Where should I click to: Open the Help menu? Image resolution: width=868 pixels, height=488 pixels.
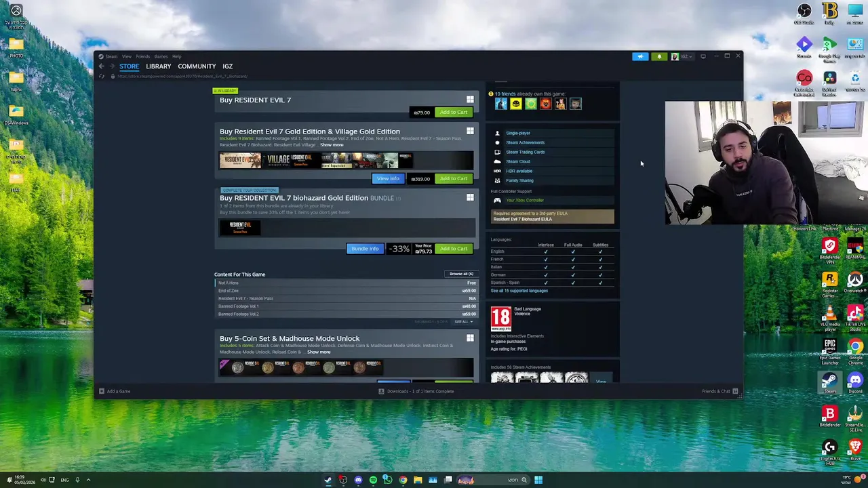tap(176, 56)
